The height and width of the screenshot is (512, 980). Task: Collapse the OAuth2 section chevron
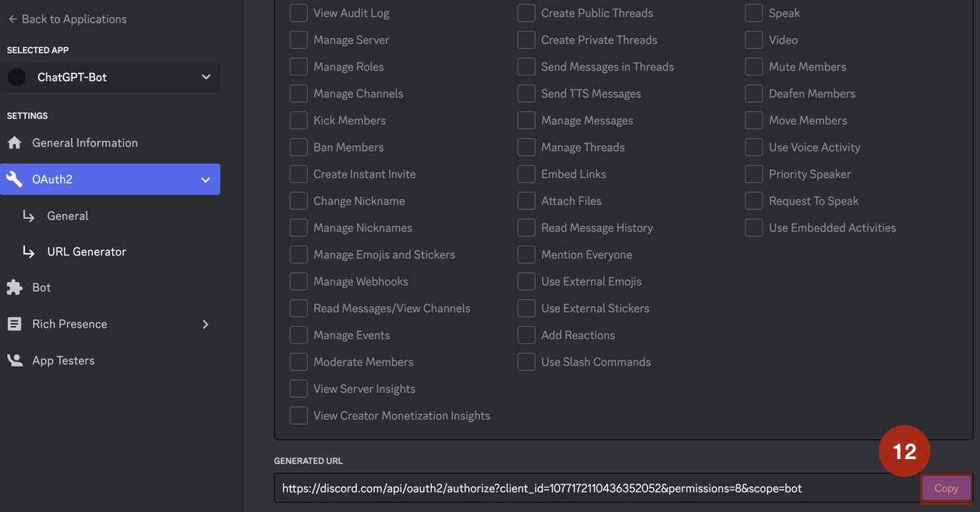pos(205,179)
